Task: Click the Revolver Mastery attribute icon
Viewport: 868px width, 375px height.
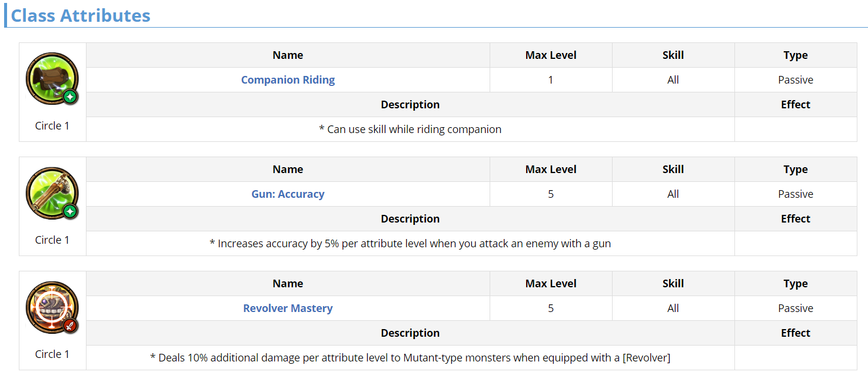Action: click(52, 307)
